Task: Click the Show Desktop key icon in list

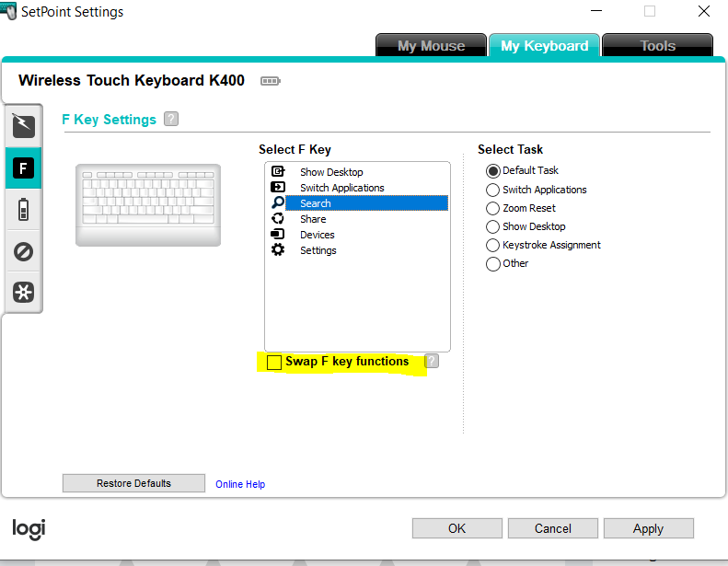Action: 278,171
